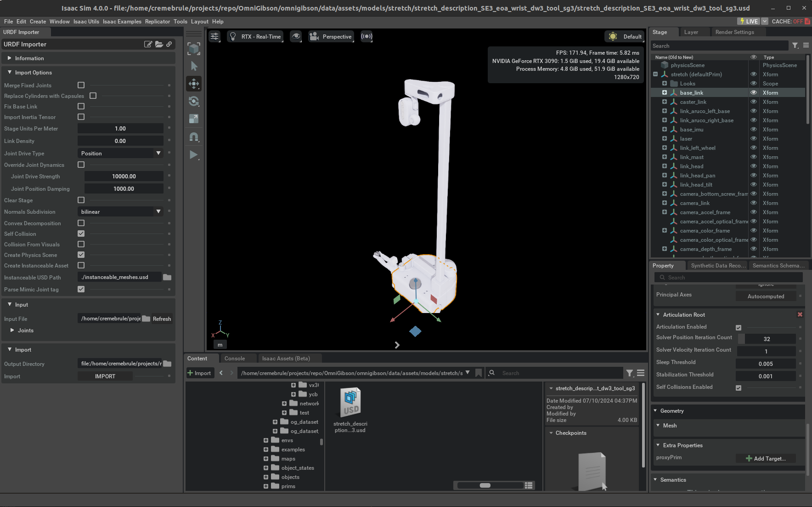Bookmark the current content browser path
812x507 pixels.
[479, 373]
